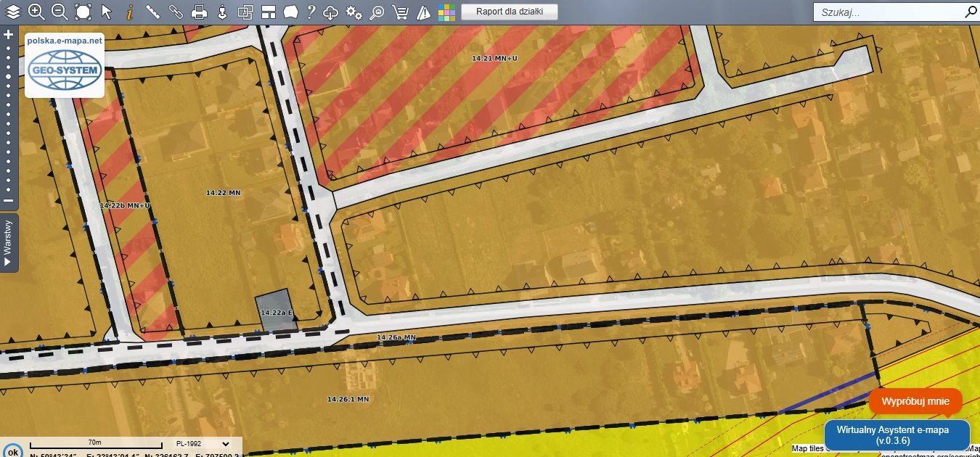Click the question mark help icon
This screenshot has height=457, width=980.
(x=311, y=12)
